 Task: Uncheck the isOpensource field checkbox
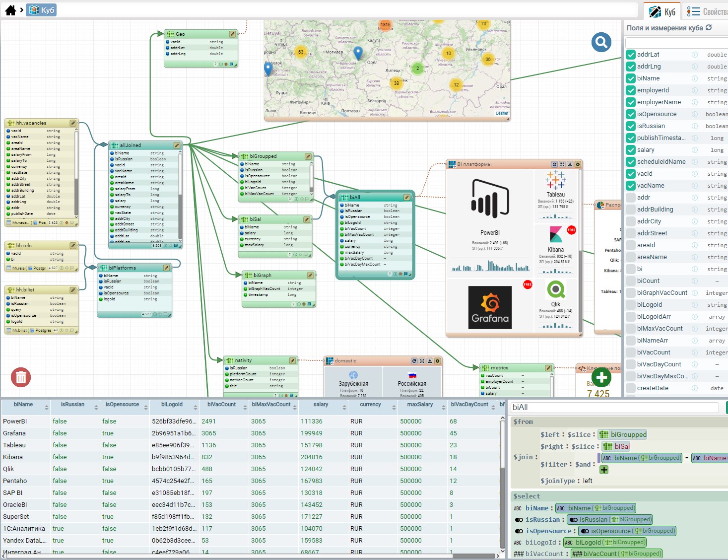coord(631,114)
